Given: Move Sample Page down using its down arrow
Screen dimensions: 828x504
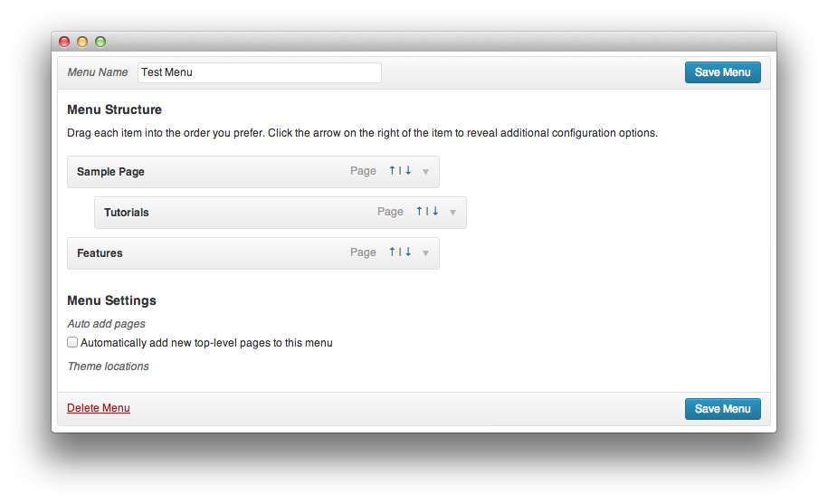Looking at the screenshot, I should pyautogui.click(x=408, y=171).
